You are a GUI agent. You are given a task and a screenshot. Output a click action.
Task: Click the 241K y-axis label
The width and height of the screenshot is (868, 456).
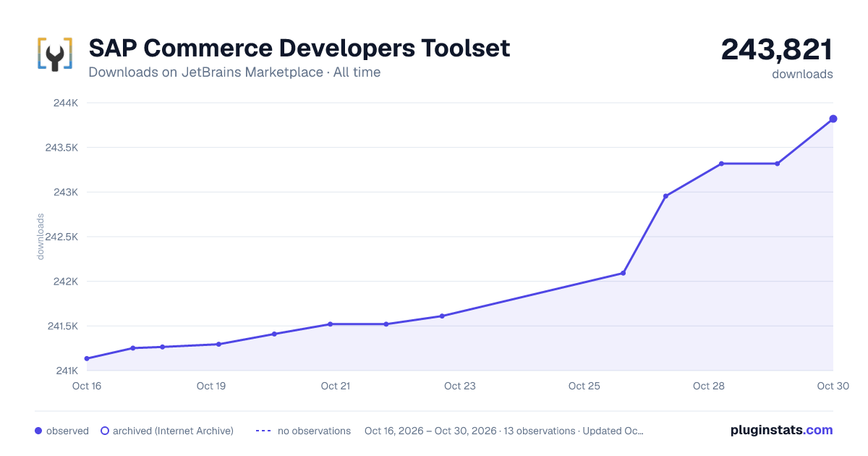(67, 371)
